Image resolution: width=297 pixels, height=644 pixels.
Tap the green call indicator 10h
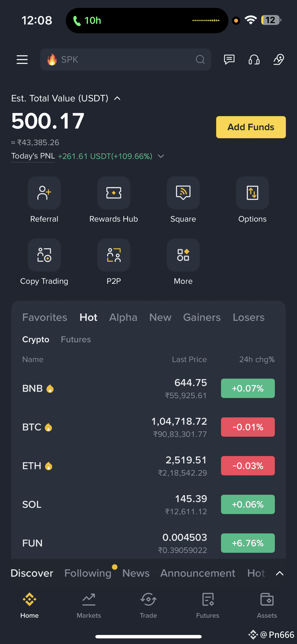coord(87,20)
